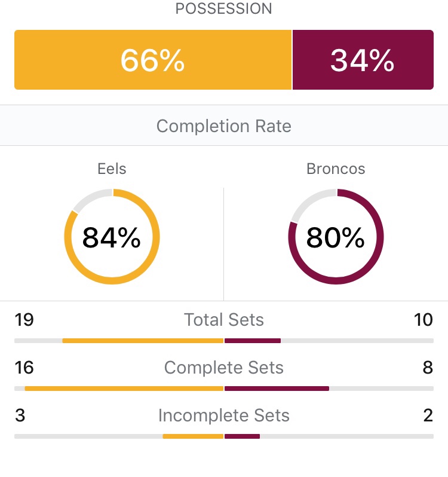Click the Broncos Total Sets value 10
The width and height of the screenshot is (448, 477).
point(423,320)
